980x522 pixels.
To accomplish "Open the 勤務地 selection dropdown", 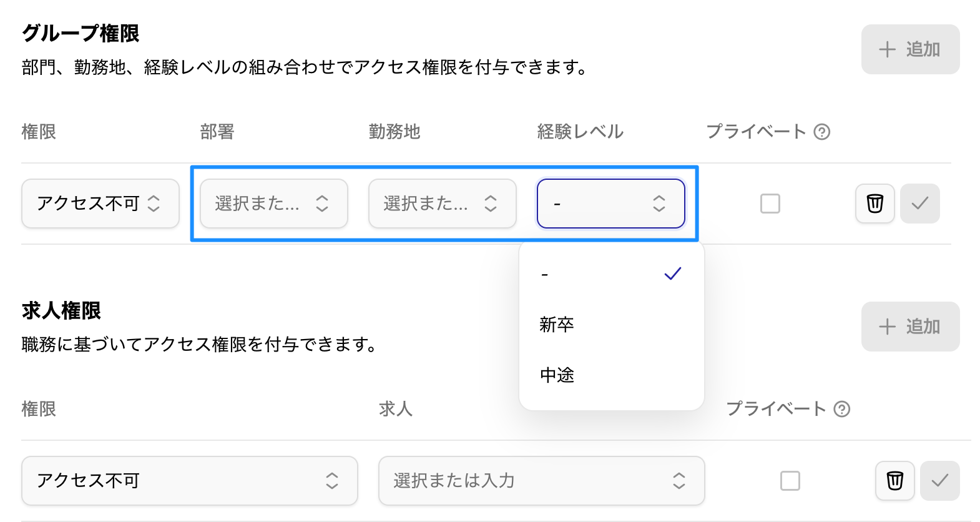I will point(442,204).
